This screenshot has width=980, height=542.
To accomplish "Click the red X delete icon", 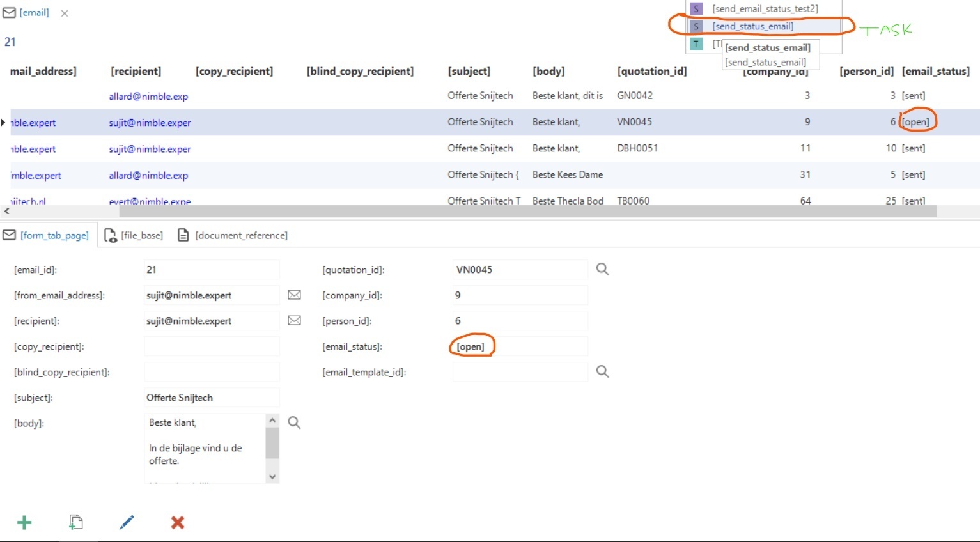I will [x=178, y=523].
